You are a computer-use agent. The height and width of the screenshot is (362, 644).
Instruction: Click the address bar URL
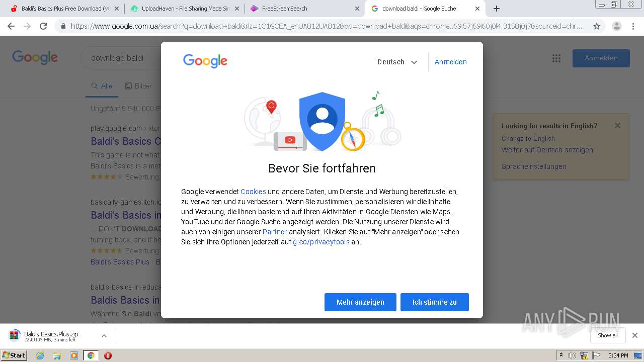point(327,26)
